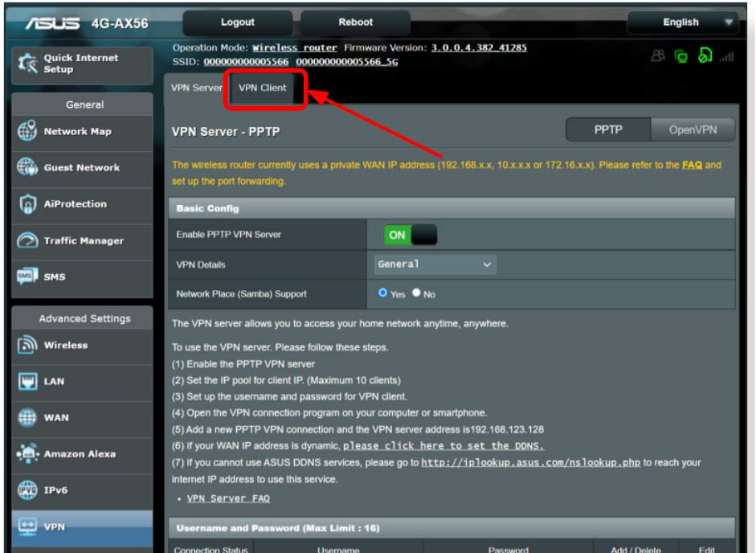Open the Wireless settings menu item
This screenshot has height=553, width=756.
[x=82, y=345]
